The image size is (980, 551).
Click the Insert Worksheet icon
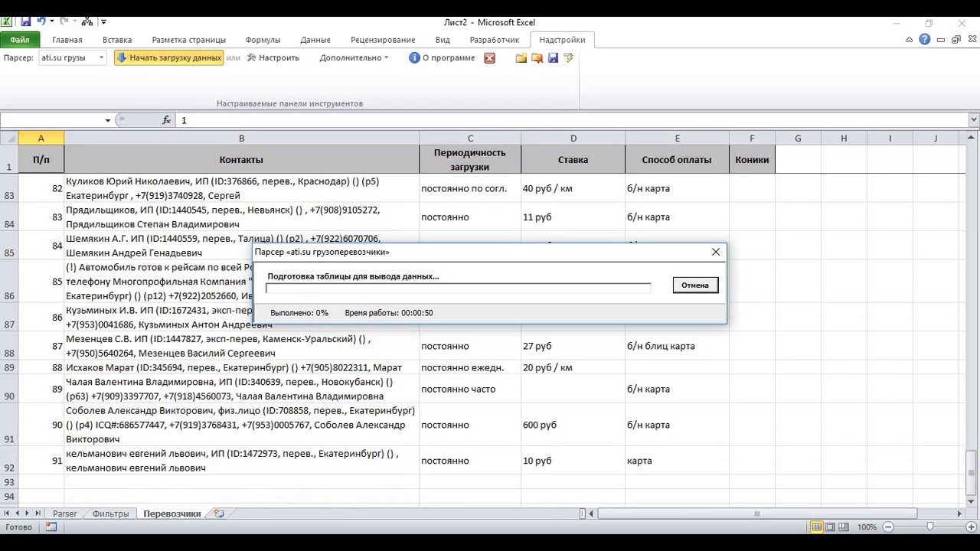pos(219,514)
